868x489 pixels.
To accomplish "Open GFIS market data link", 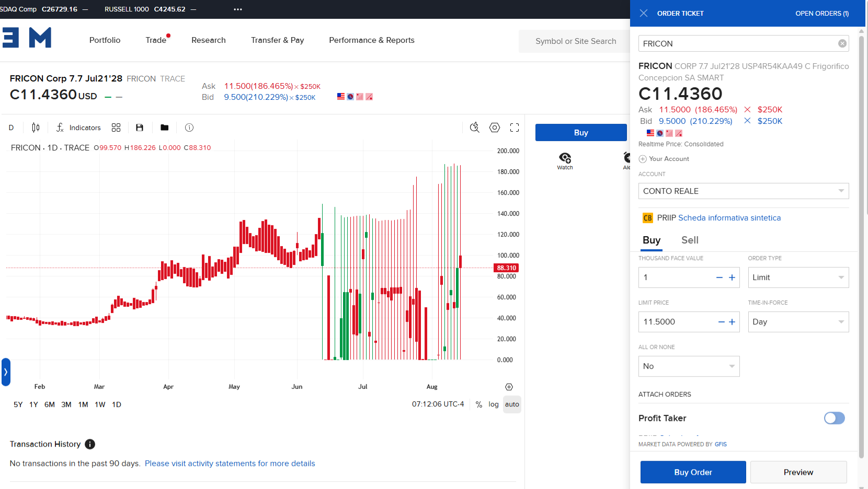I will pyautogui.click(x=721, y=445).
